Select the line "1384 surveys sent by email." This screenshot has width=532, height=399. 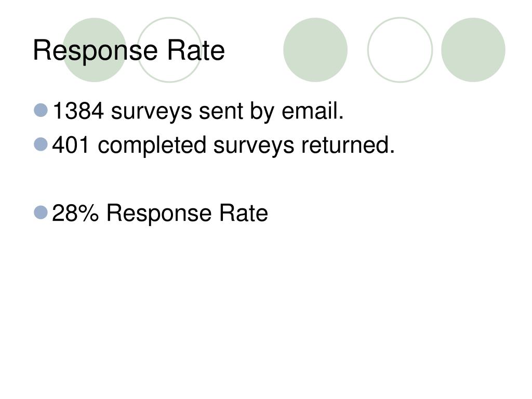pos(198,111)
